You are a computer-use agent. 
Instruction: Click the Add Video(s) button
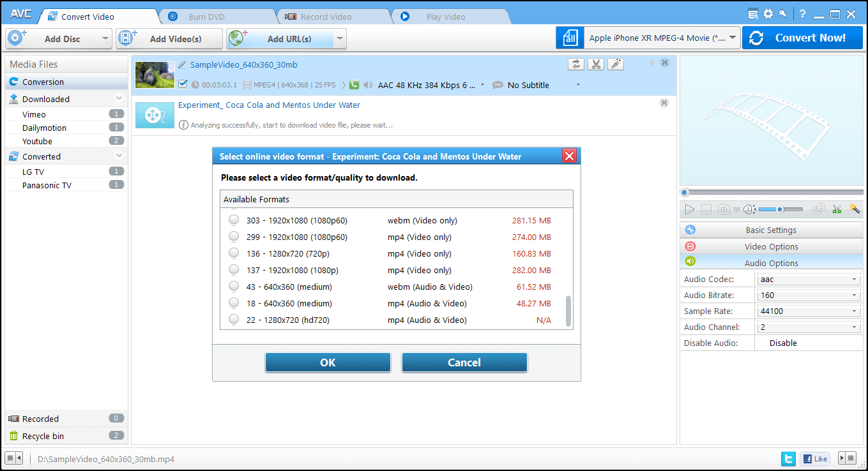(x=169, y=39)
